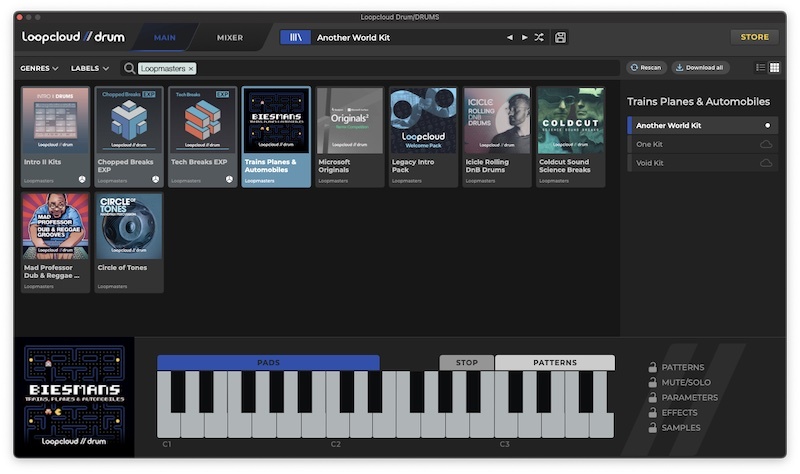Image resolution: width=800 pixels, height=474 pixels.
Task: Click the Download all button
Action: pos(700,67)
